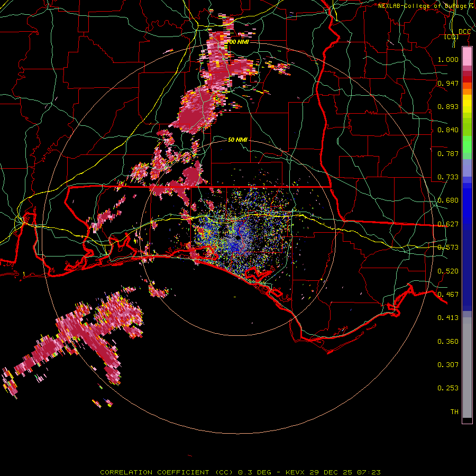Click the gray segment of the color bar

click(467, 368)
